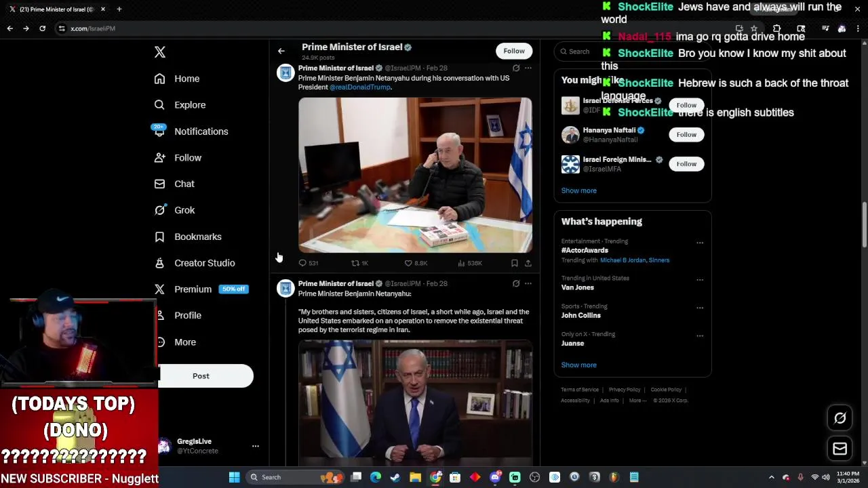The height and width of the screenshot is (488, 868).
Task: Reload the page in browser
Action: (42, 28)
